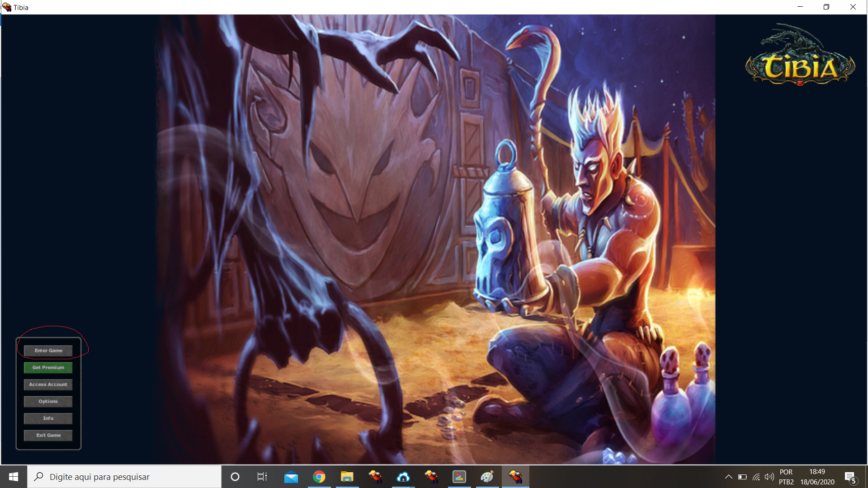Screen dimensions: 868x488
Task: Open the volume speaker tray icon
Action: point(769,477)
